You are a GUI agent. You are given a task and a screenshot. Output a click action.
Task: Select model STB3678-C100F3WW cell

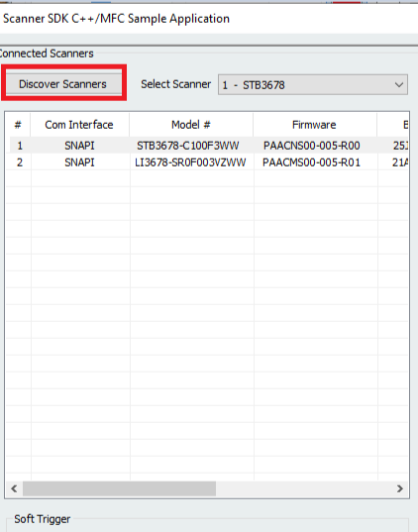click(x=188, y=146)
